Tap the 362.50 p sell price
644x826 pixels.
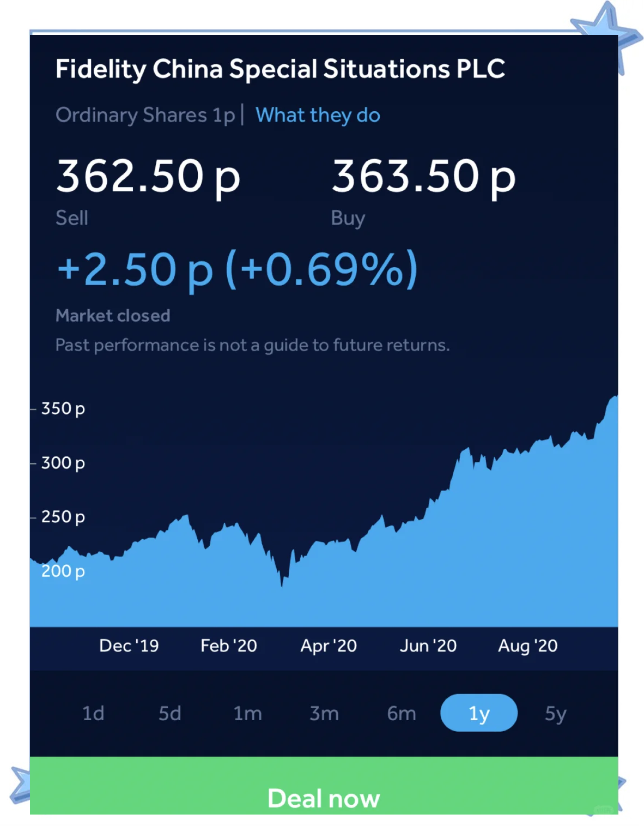pyautogui.click(x=148, y=176)
